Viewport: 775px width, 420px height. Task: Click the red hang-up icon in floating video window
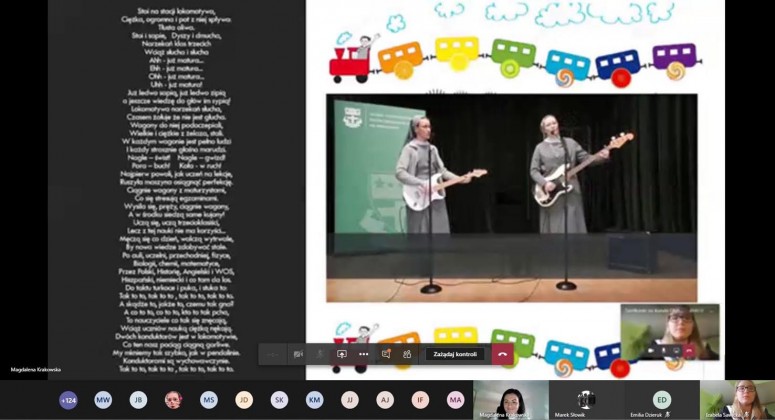[689, 351]
